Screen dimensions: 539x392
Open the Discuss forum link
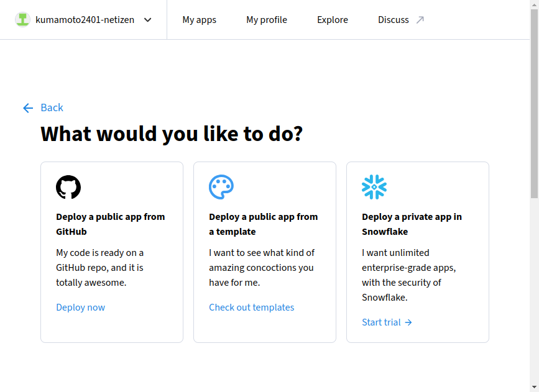click(394, 20)
